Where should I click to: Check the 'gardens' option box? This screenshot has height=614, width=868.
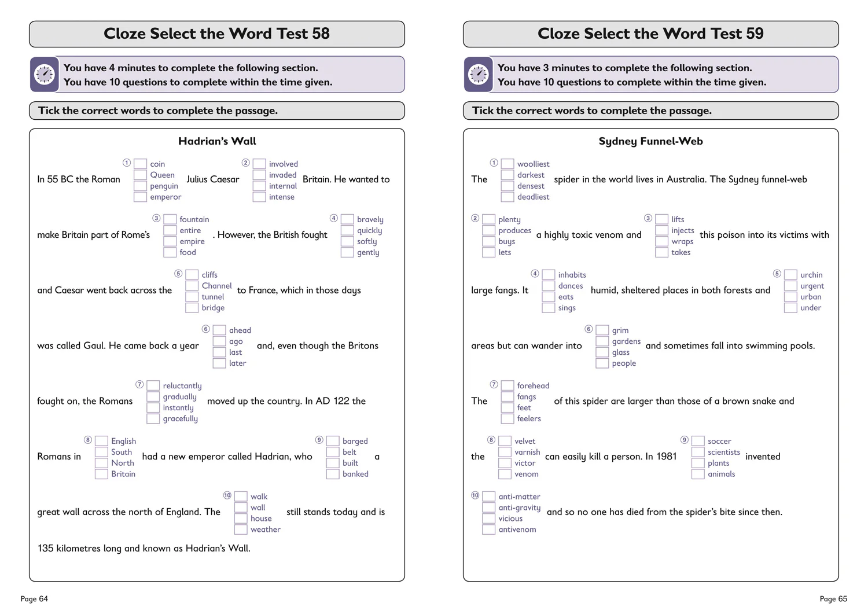[x=602, y=341]
